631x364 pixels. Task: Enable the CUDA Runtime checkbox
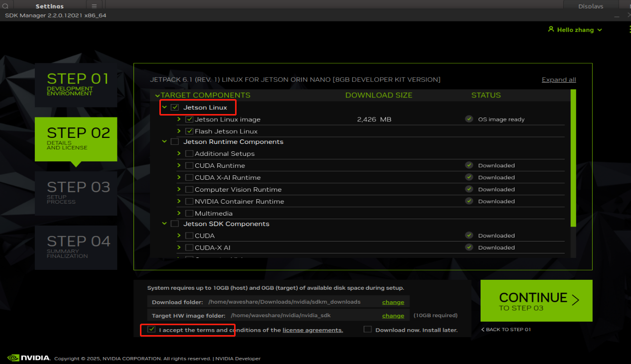click(189, 166)
